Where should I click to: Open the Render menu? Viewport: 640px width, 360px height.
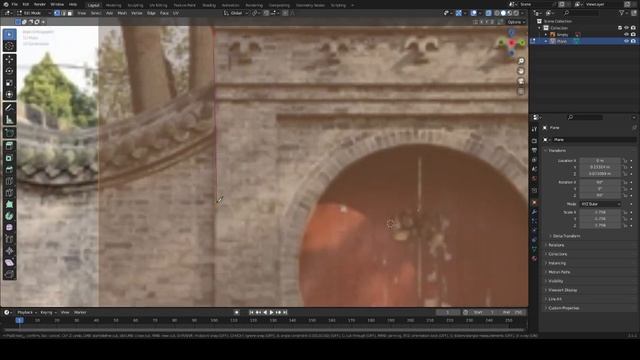[40, 4]
